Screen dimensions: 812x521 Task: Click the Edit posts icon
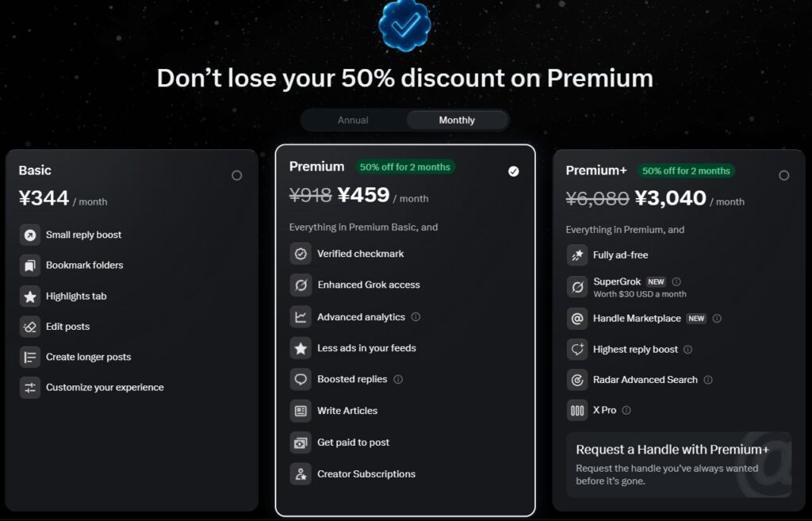[30, 327]
